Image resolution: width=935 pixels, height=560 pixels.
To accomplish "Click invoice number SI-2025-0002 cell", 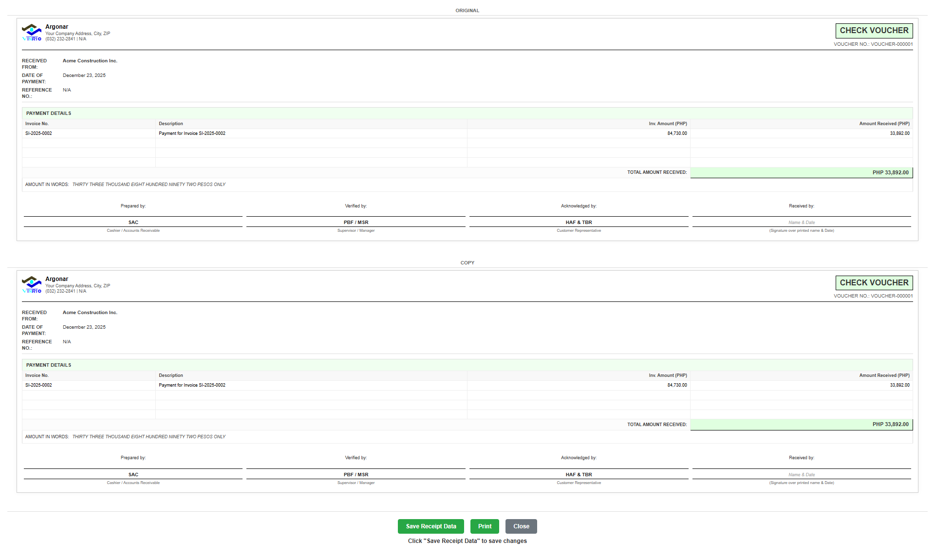I will tap(38, 132).
